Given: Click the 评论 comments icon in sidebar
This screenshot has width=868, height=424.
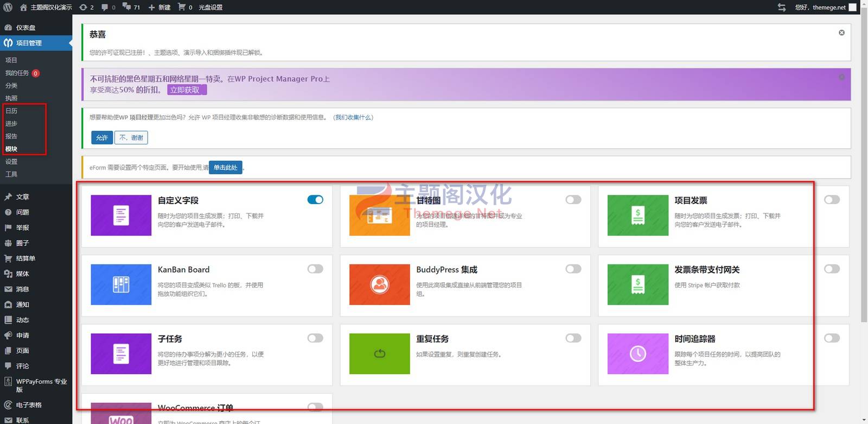Looking at the screenshot, I should pos(8,366).
